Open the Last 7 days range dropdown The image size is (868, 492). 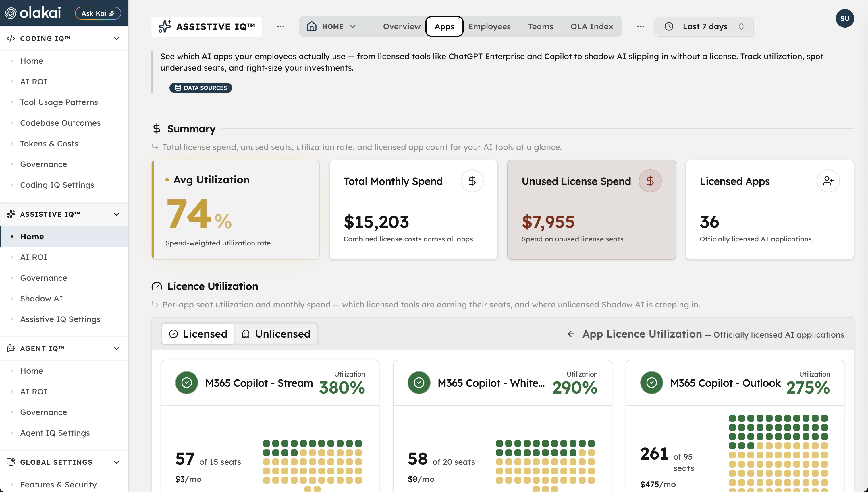(x=705, y=26)
